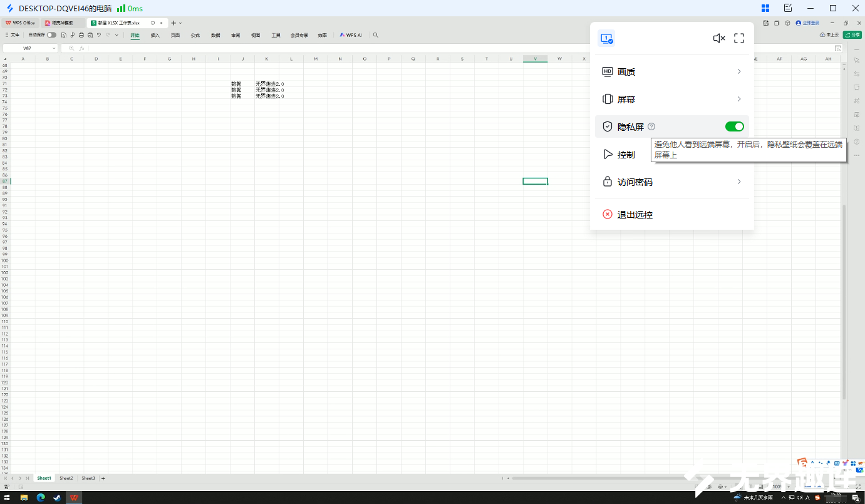Select the entire column V header

[535, 59]
